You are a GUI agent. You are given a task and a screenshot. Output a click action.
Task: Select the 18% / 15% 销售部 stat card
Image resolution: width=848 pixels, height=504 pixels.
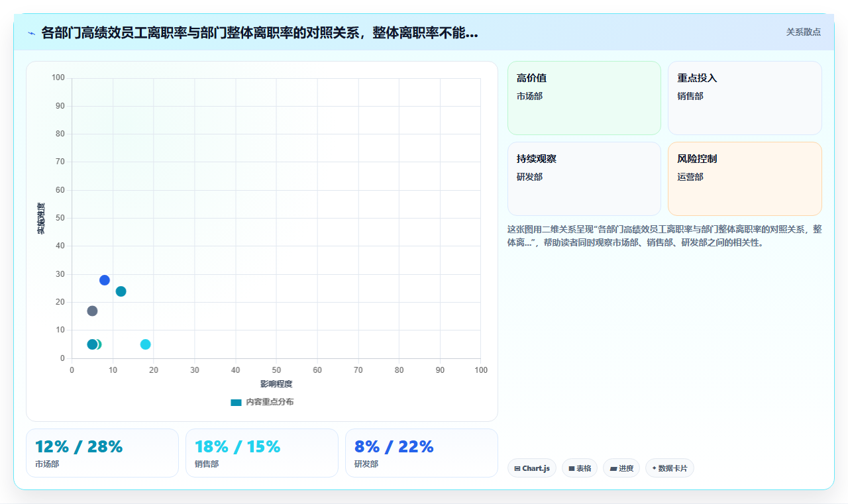(262, 453)
